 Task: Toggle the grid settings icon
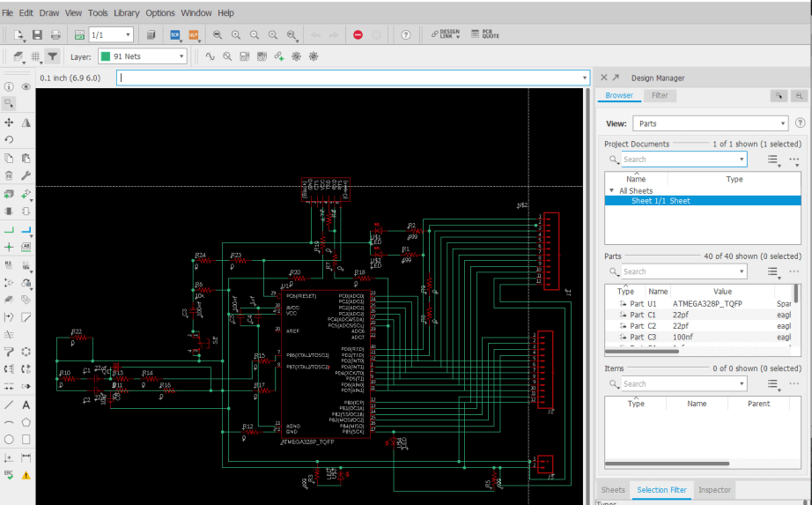click(36, 56)
